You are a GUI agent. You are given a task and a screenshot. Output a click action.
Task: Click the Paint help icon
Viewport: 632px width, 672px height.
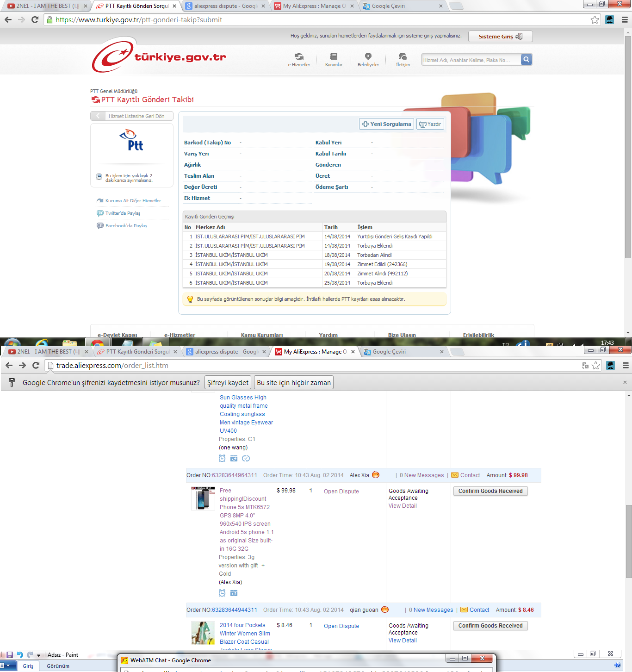[x=618, y=665]
